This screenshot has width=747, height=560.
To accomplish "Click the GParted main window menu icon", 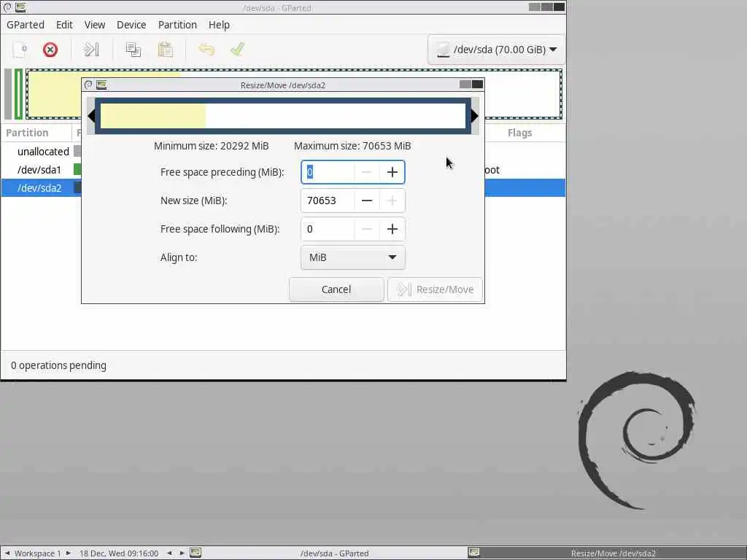I will [20, 7].
